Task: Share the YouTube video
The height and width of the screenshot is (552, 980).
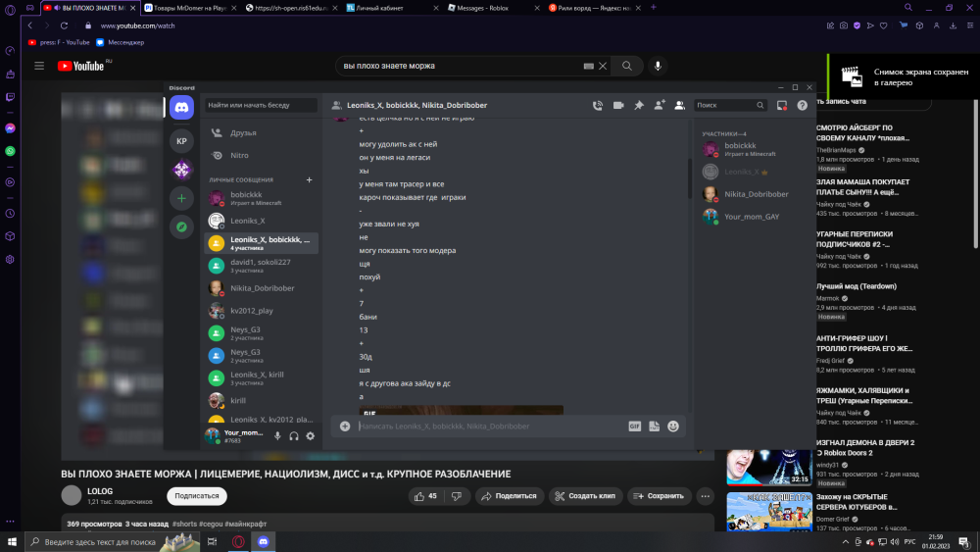Action: (510, 496)
